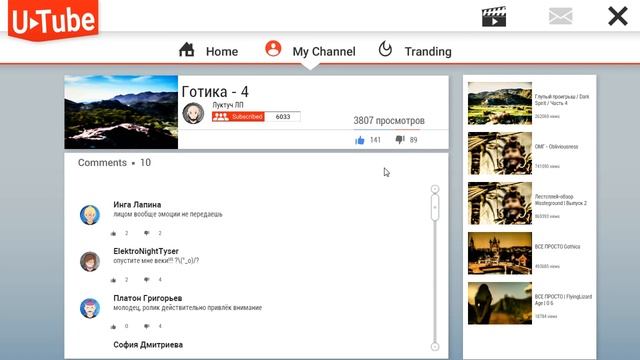Click the comments scrollbar up arrow
This screenshot has width=640, height=360.
click(435, 189)
